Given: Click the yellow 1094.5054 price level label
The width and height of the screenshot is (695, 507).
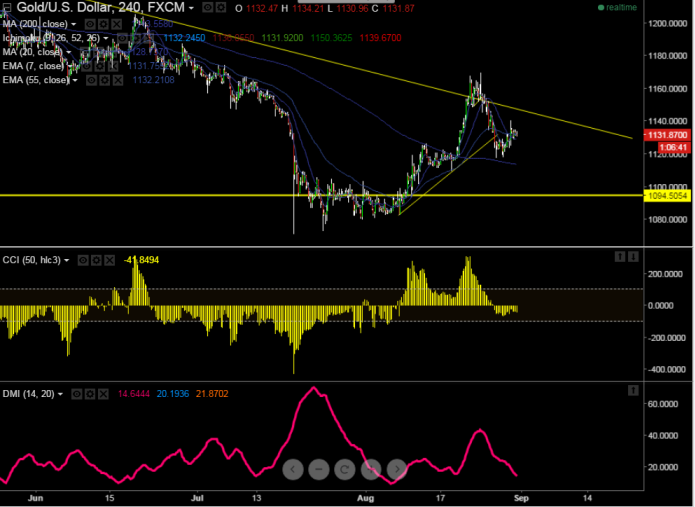Looking at the screenshot, I should [667, 196].
